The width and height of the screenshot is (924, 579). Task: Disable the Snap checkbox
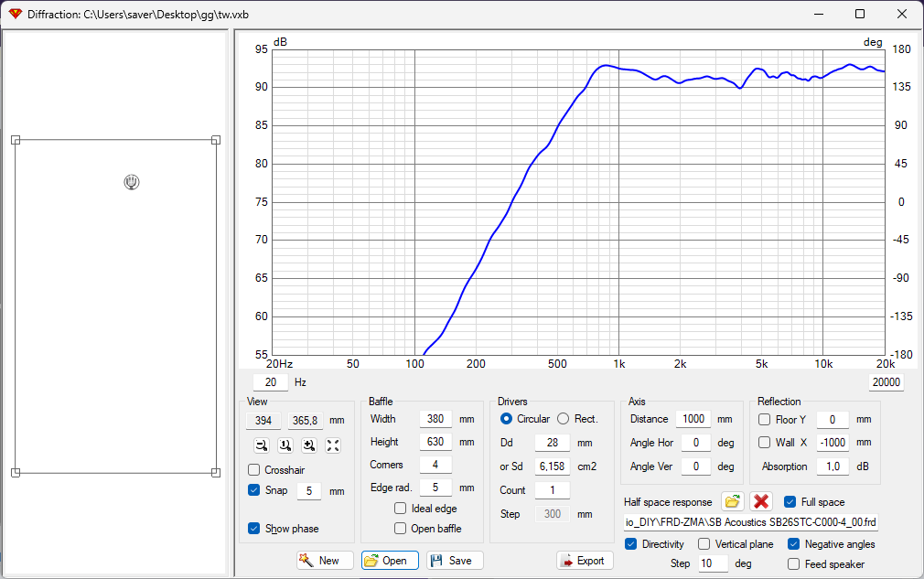[254, 490]
